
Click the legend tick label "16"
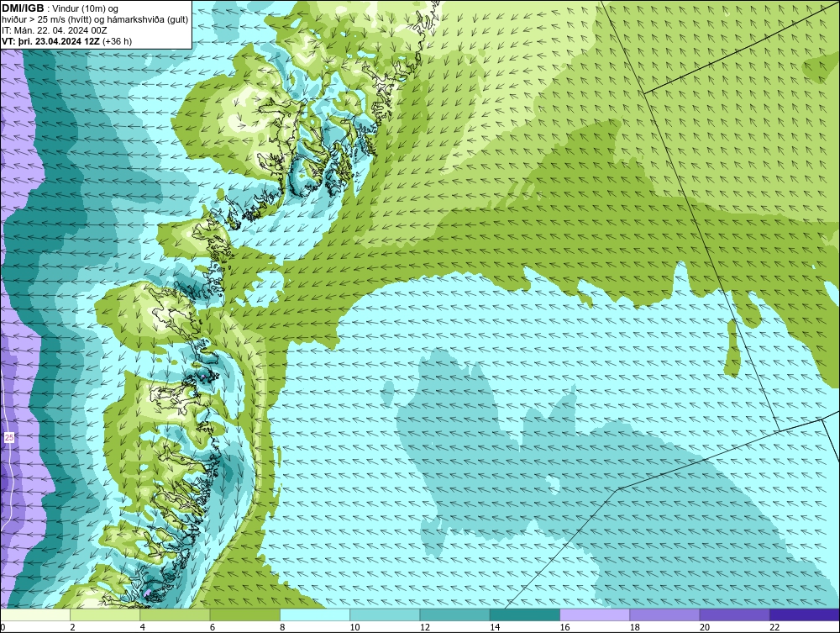click(x=564, y=627)
